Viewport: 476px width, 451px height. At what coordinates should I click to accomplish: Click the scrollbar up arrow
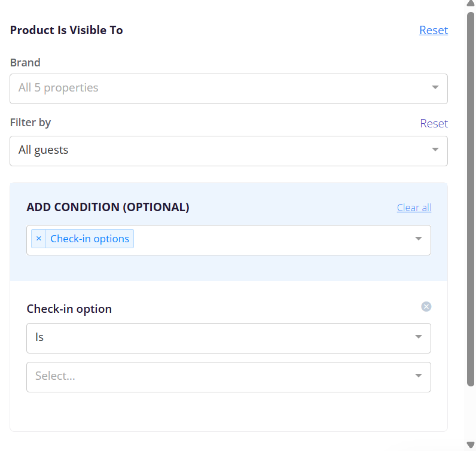471,3
